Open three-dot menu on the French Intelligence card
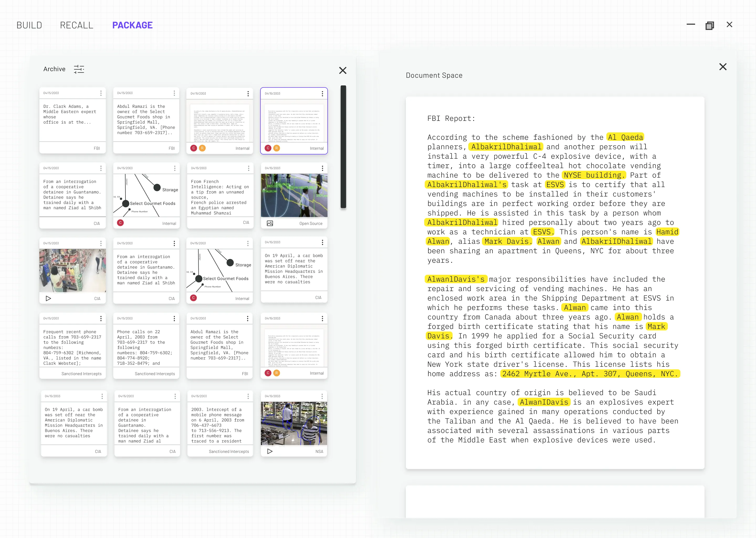This screenshot has width=756, height=538. coord(249,168)
